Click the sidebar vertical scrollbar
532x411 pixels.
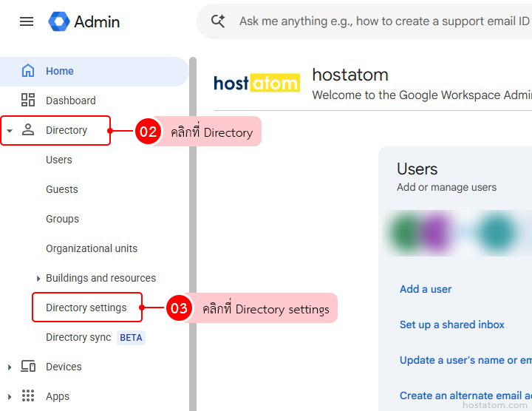(x=193, y=234)
